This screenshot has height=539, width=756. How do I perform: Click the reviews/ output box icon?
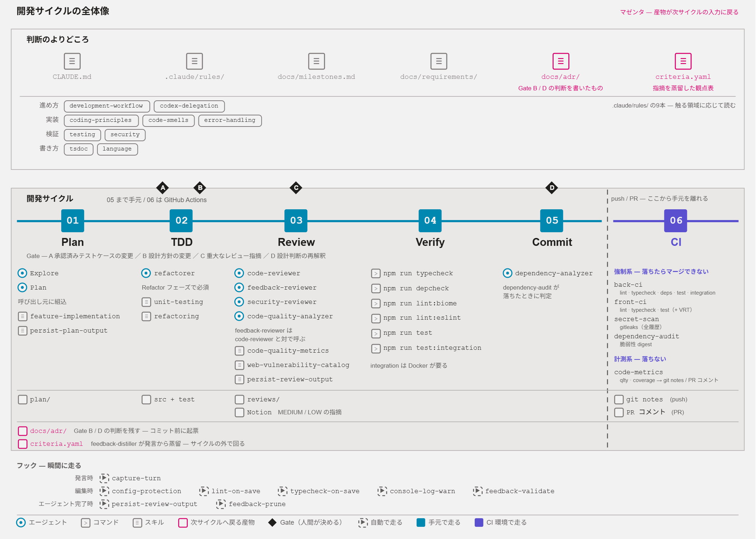coord(240,400)
